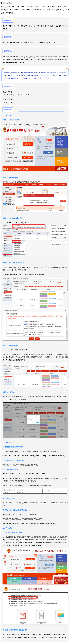This screenshot has width=70, height=644.
Task: Check the 已经账号密码 checkbox in login form
Action: [6, 158]
